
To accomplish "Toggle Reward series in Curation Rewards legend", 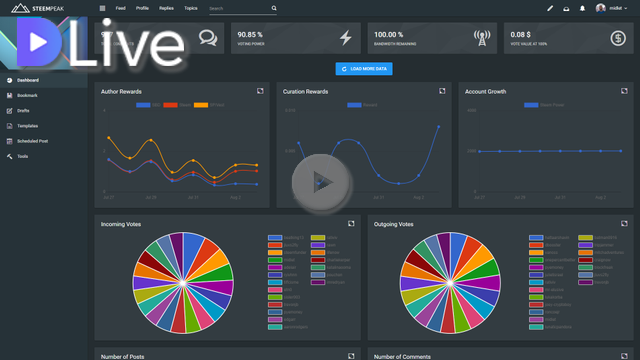I will [362, 105].
